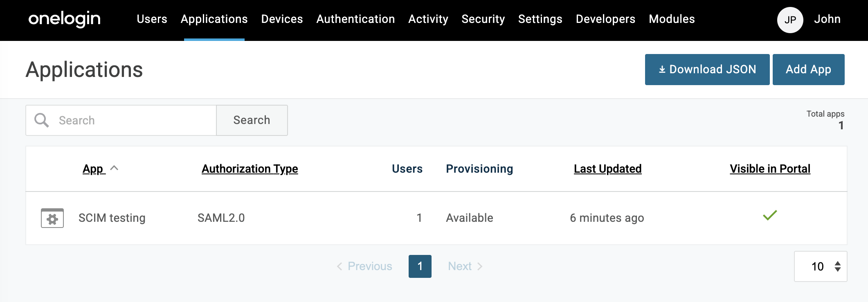
Task: Open the John account menu
Action: point(827,19)
